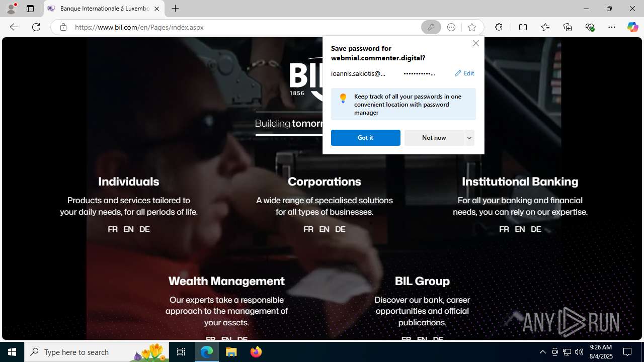Open Microsoft Edge on taskbar

click(207, 352)
